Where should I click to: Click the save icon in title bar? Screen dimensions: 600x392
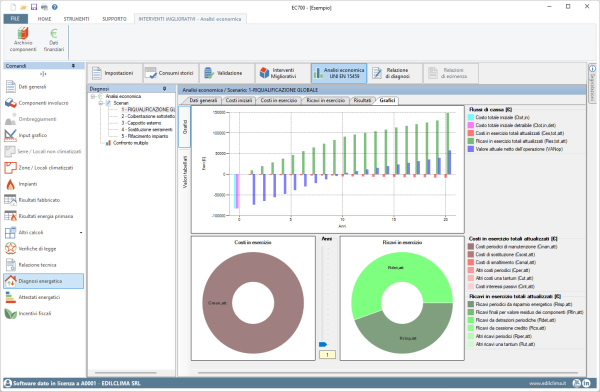(x=34, y=7)
